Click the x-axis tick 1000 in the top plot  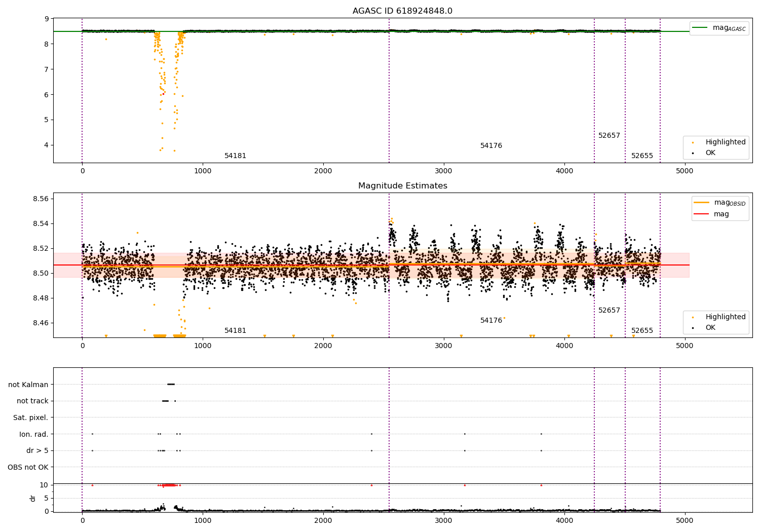[203, 171]
